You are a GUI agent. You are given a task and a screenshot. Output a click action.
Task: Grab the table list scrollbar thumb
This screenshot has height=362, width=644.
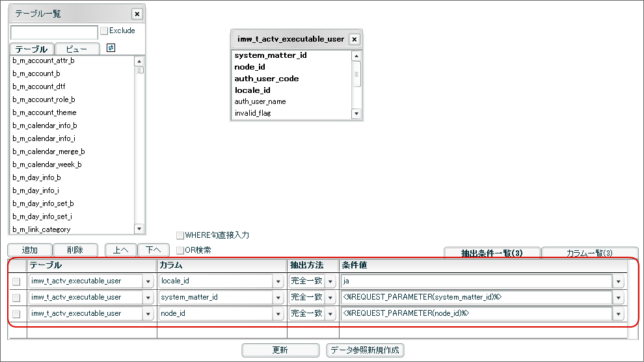(139, 70)
